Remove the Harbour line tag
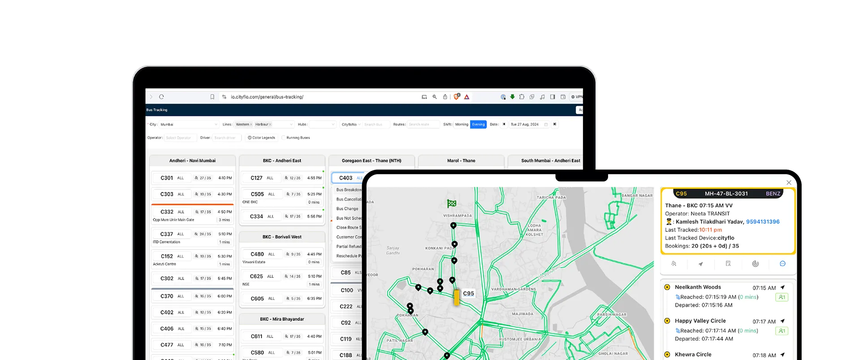 coord(270,124)
